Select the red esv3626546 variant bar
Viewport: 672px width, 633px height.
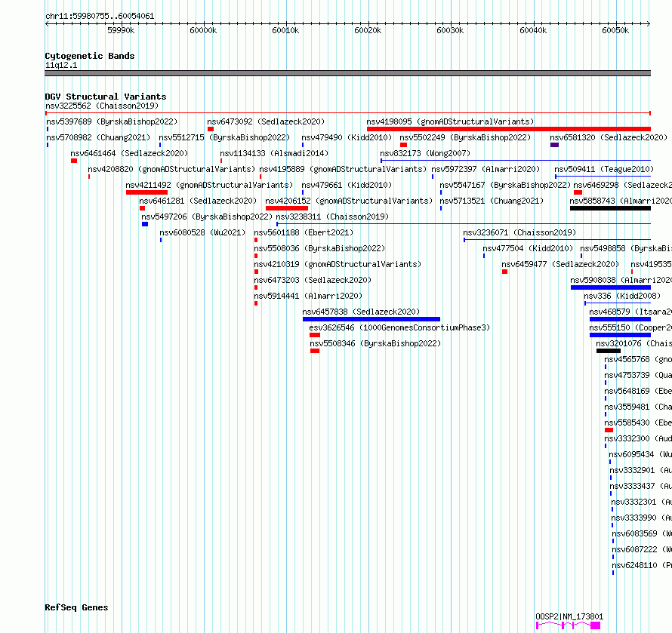pyautogui.click(x=315, y=335)
